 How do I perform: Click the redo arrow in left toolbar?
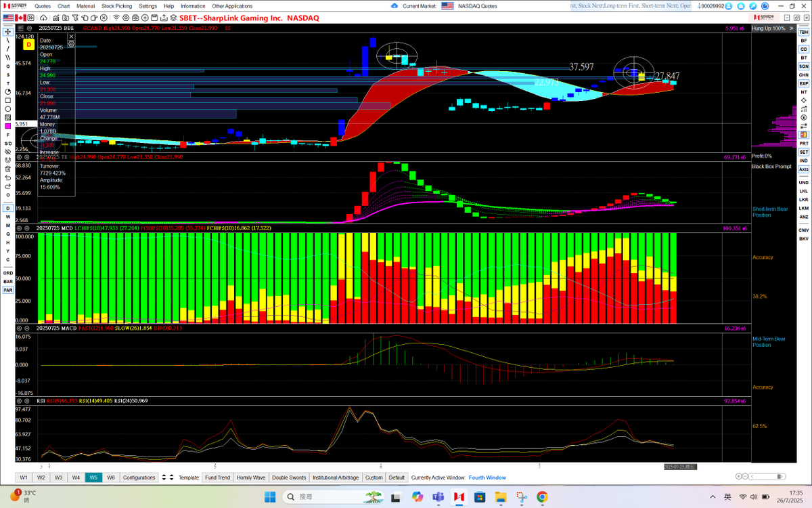[8, 187]
